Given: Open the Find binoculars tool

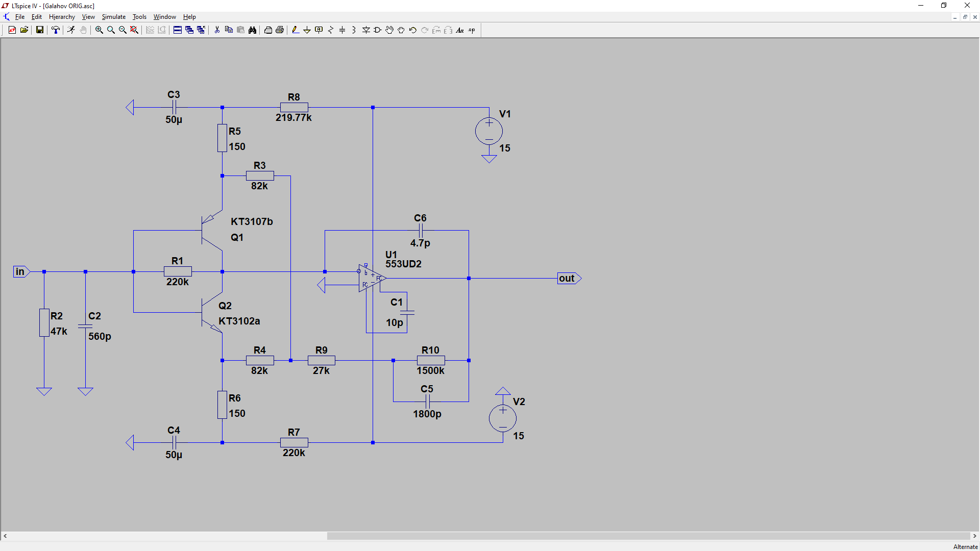Looking at the screenshot, I should pos(252,30).
